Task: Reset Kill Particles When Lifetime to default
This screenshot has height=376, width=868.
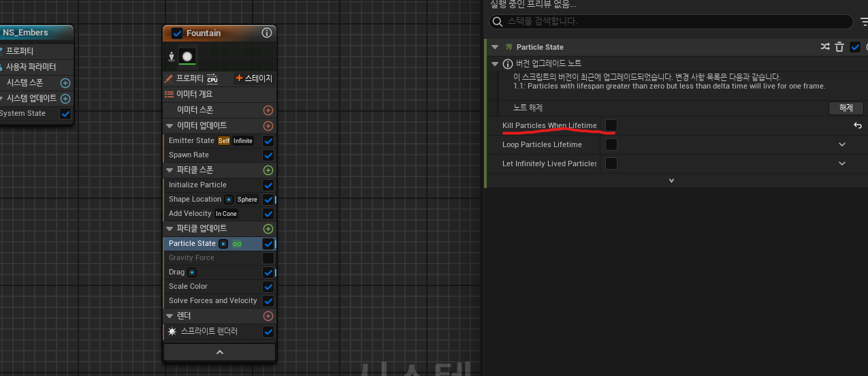Action: 858,125
